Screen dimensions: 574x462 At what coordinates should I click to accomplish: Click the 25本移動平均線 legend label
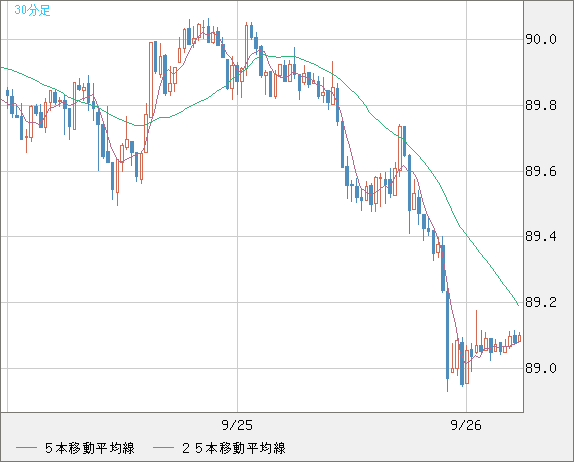click(234, 448)
